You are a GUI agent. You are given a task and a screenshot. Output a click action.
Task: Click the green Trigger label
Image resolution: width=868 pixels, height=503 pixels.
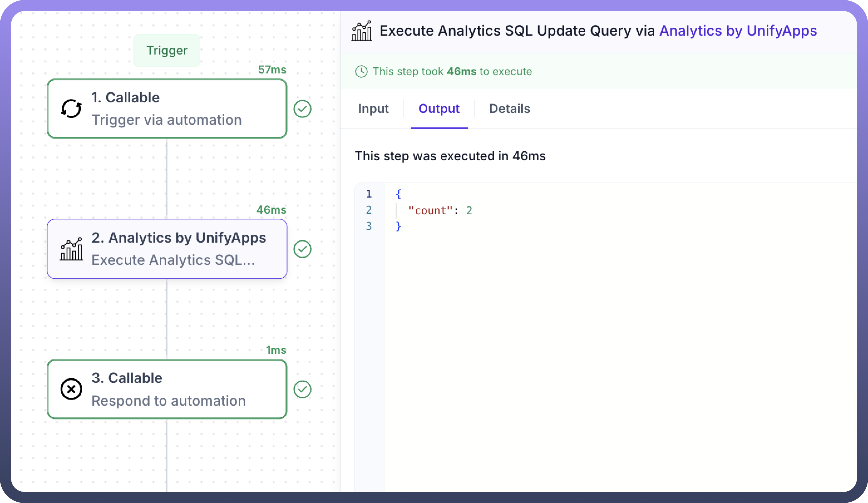167,51
